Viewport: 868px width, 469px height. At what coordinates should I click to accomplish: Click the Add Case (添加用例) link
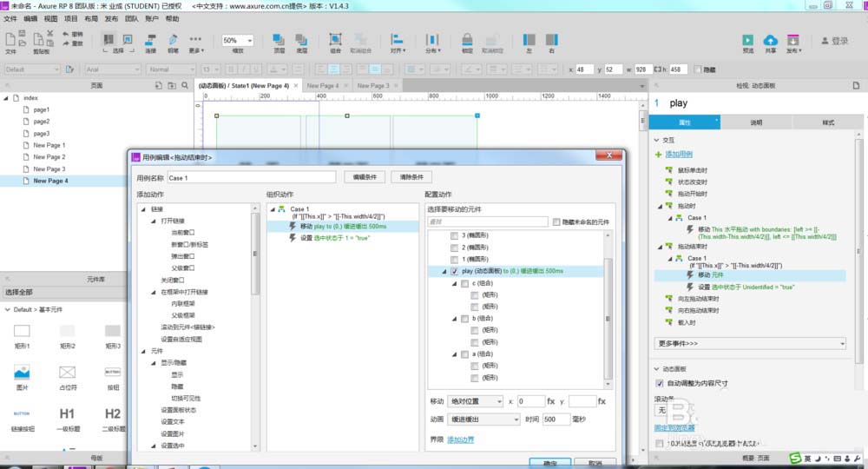click(x=679, y=155)
